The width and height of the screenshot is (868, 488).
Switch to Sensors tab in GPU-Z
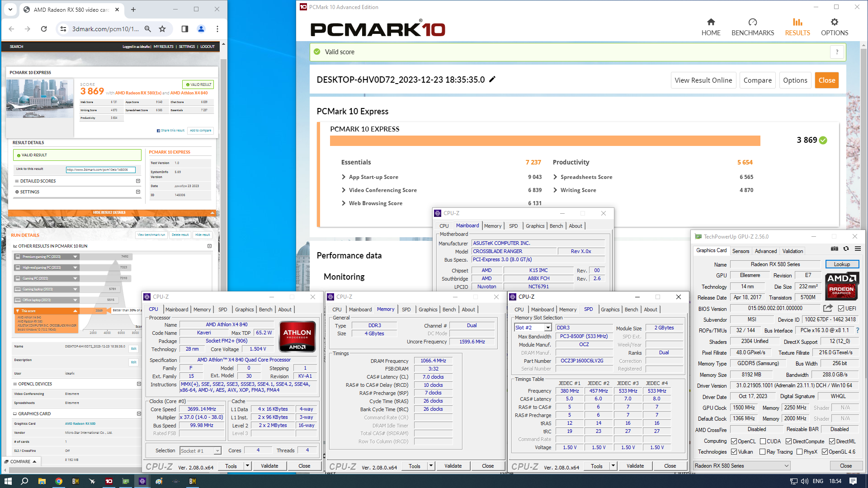741,251
